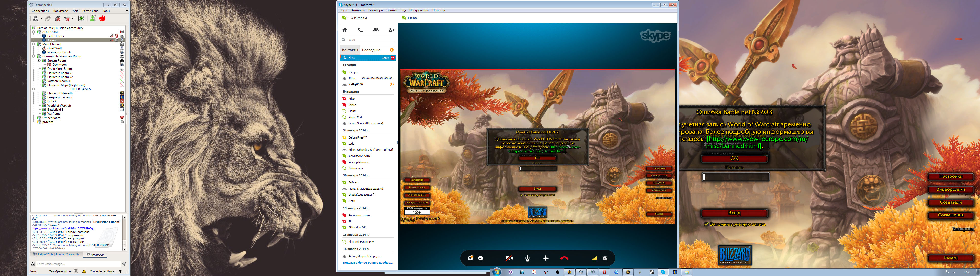The height and width of the screenshot is (276, 980).
Task: Click the Enter Chat Message field
Action: 78,264
